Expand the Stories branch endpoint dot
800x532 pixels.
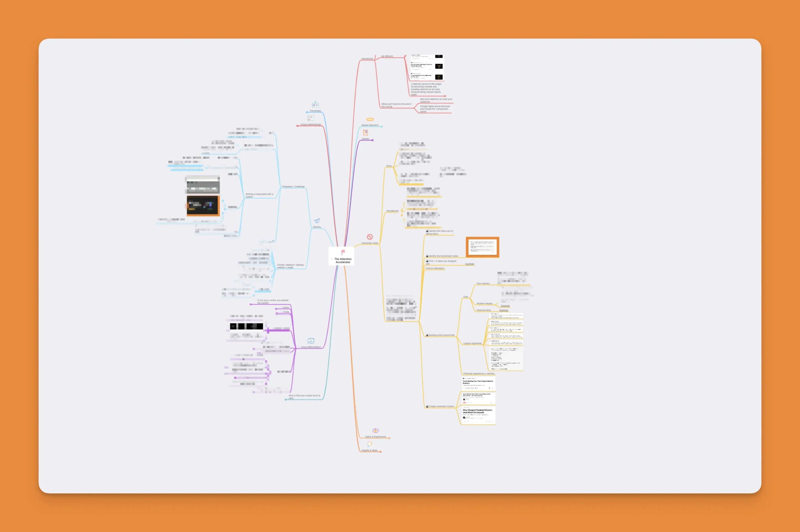(373, 140)
